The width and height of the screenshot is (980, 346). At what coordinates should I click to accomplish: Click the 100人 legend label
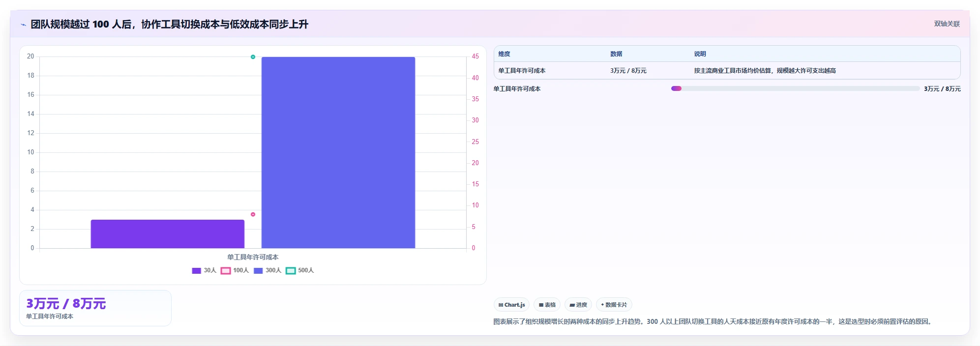click(x=241, y=270)
